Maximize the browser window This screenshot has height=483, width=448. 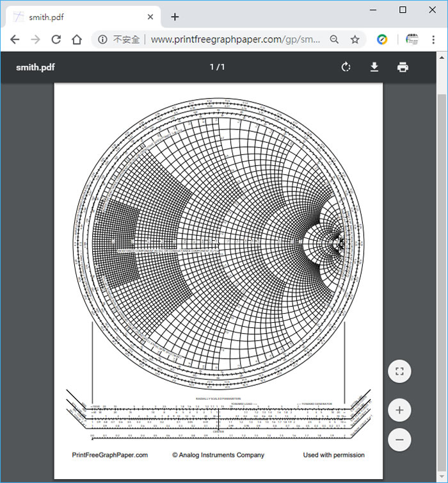coord(403,10)
